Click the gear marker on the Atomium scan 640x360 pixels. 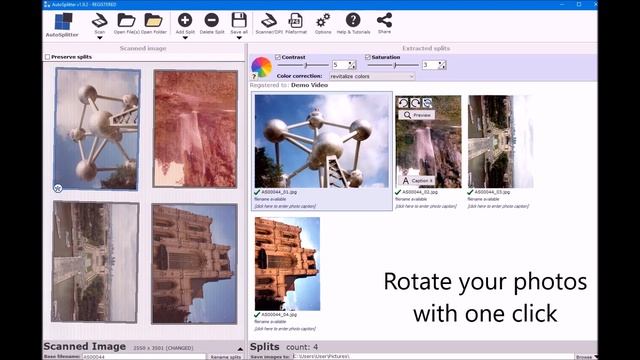[x=58, y=188]
